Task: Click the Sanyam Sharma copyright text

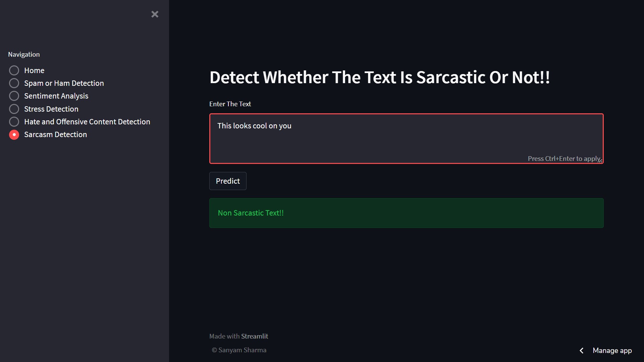Action: pos(239,350)
